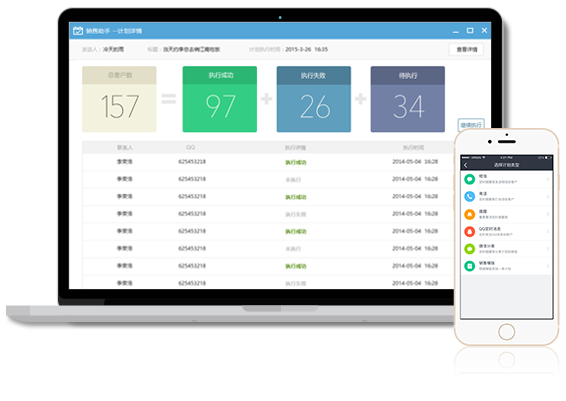Tap the lime green WeChat share icon

[x=469, y=249]
